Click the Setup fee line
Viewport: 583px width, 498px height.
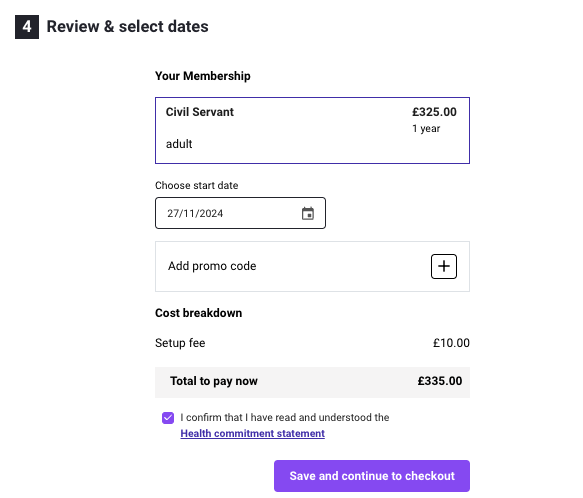312,343
